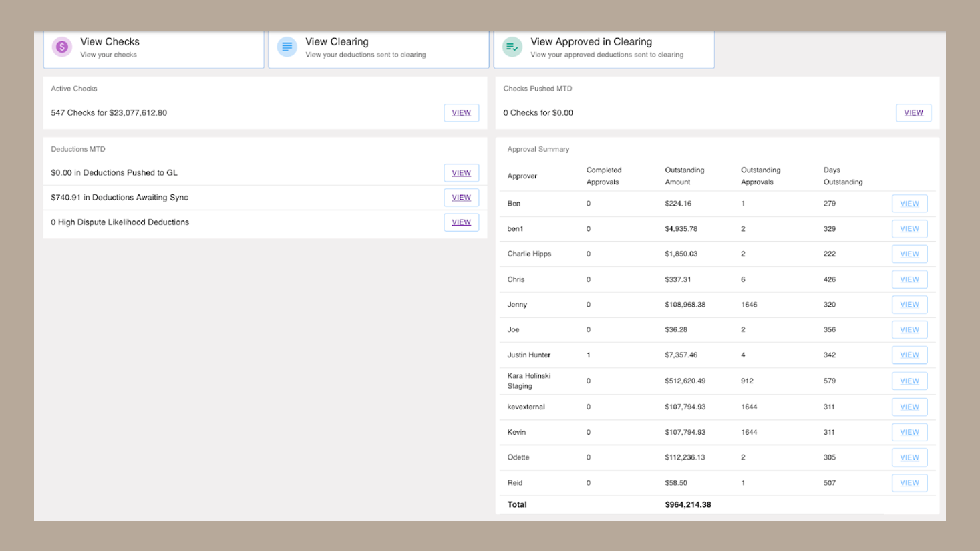
Task: View approvals for Odette
Action: [x=909, y=458]
